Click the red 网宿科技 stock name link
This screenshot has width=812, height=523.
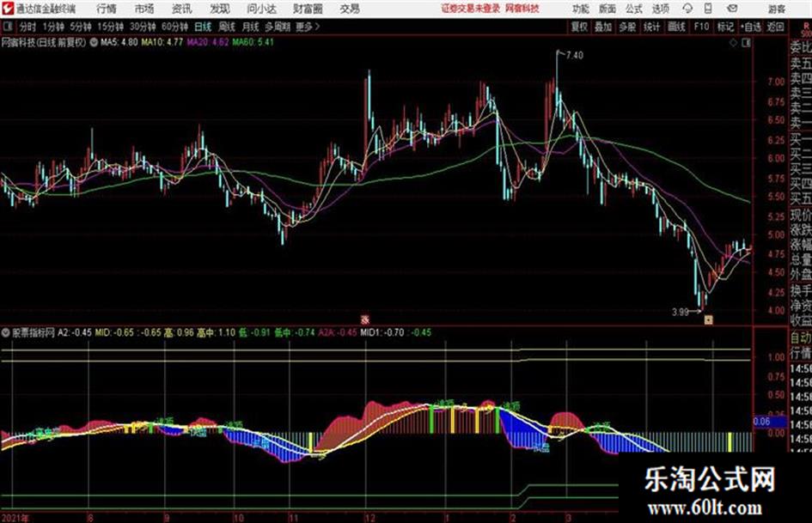(522, 9)
